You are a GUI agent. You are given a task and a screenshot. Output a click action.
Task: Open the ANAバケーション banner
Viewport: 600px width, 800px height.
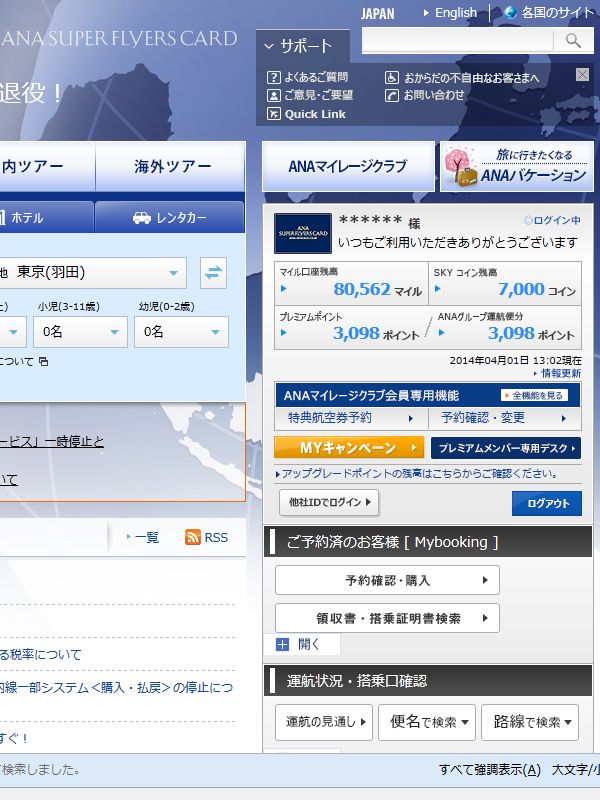tap(517, 166)
